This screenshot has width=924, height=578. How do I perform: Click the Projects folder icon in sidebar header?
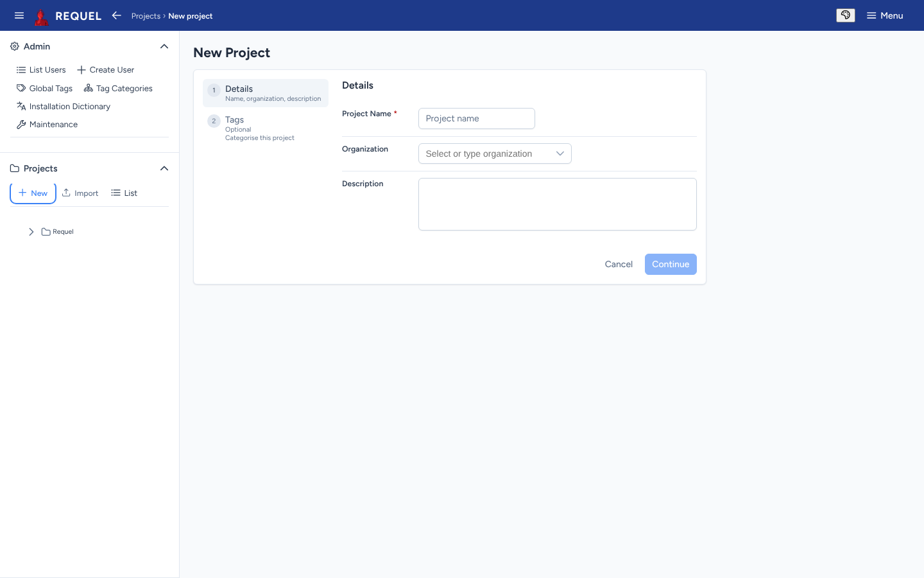[15, 168]
